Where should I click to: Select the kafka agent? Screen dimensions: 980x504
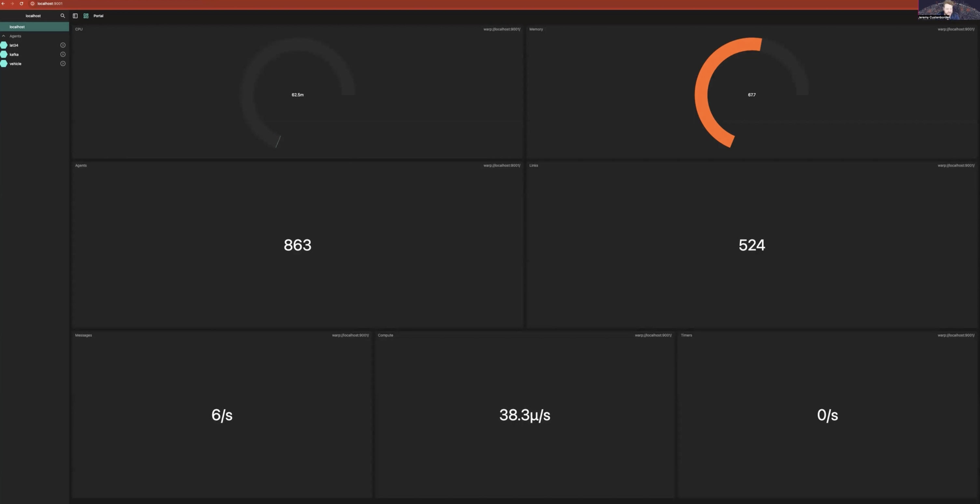click(14, 54)
